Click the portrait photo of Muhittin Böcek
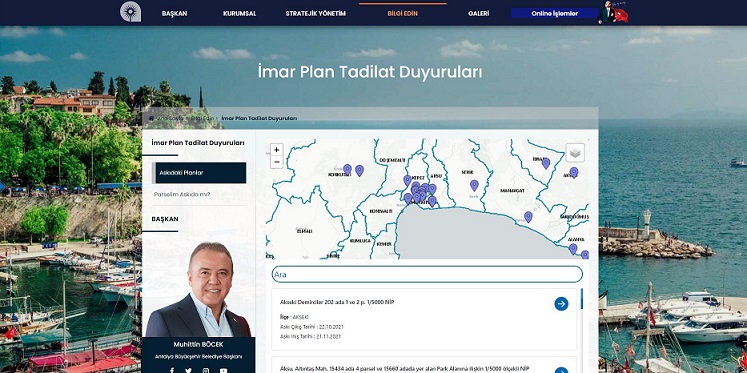 pyautogui.click(x=198, y=289)
